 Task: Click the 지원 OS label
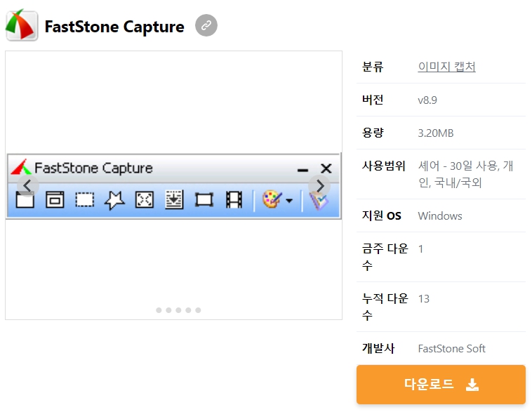pos(381,216)
